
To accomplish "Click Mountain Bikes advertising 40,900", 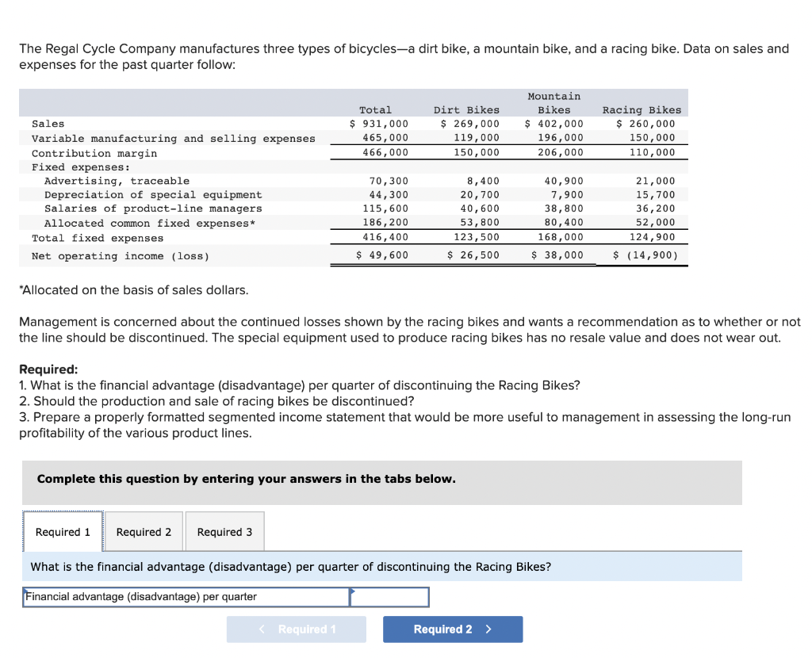I will coord(564,181).
